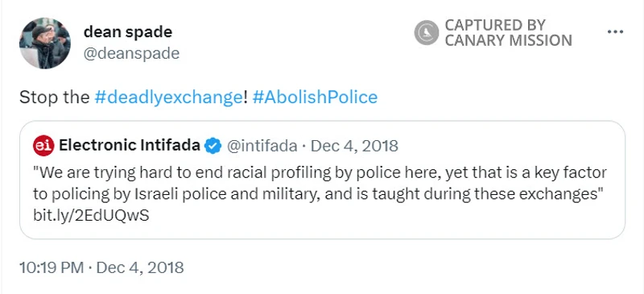The image size is (644, 294).
Task: Click the quoted tweet's Dec 4, 2018 date
Action: tap(354, 146)
